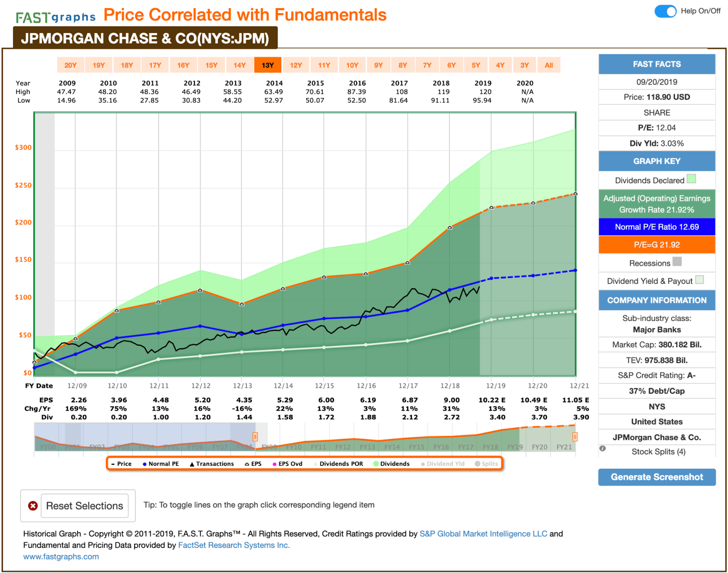The width and height of the screenshot is (728, 573).
Task: Toggle the EPS Ovd legend item
Action: tap(287, 464)
